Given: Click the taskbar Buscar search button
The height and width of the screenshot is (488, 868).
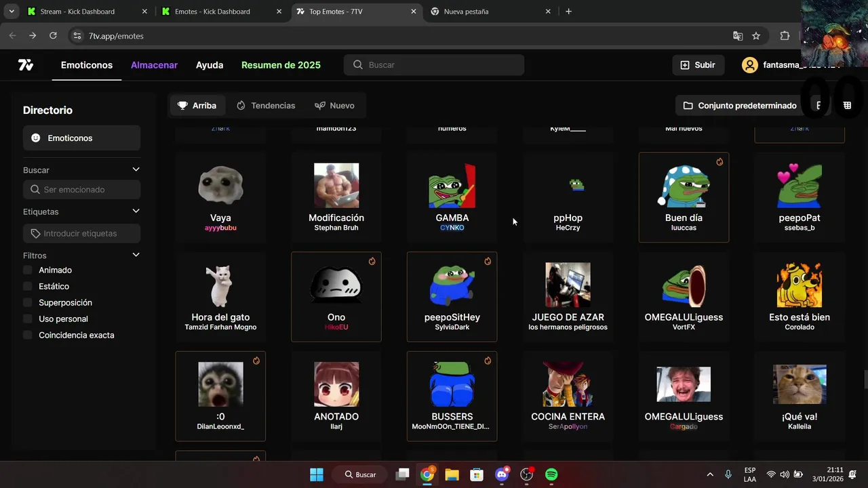Looking at the screenshot, I should pos(360,474).
